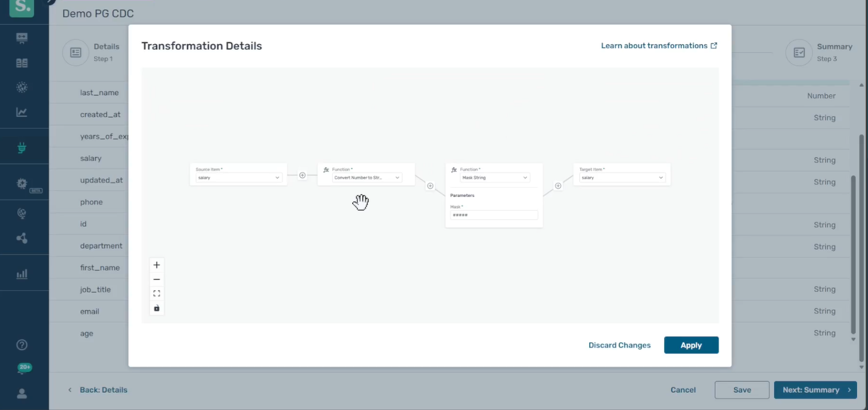Click the Next: Summary button
This screenshot has height=410, width=868.
[x=815, y=390]
